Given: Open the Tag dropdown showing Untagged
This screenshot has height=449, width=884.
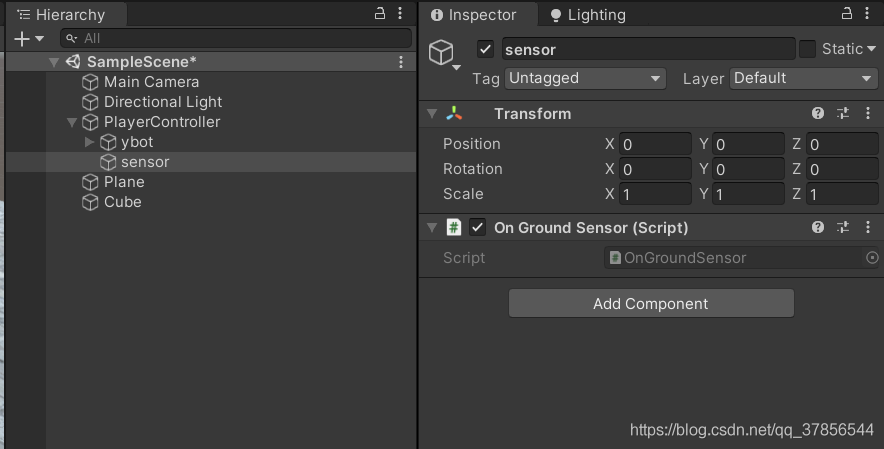Looking at the screenshot, I should coord(585,78).
